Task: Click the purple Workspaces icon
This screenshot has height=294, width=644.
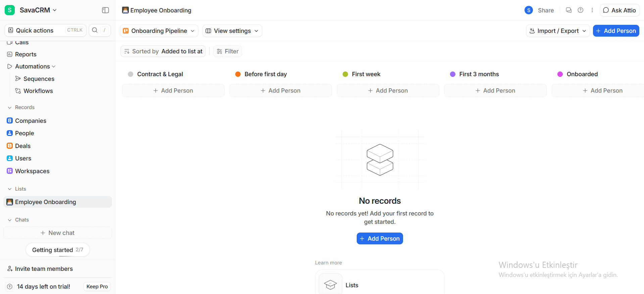Action: [10, 171]
